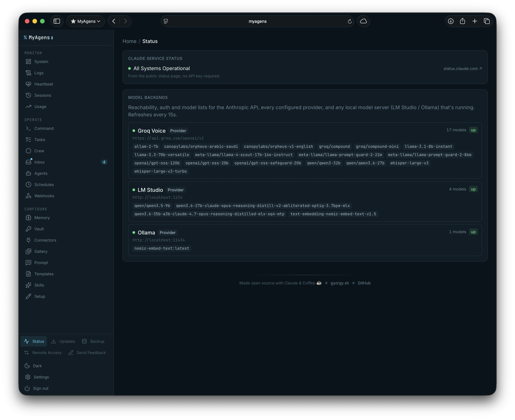Switch to the Updates tab
Viewport: 515px width, 420px height.
tap(63, 341)
